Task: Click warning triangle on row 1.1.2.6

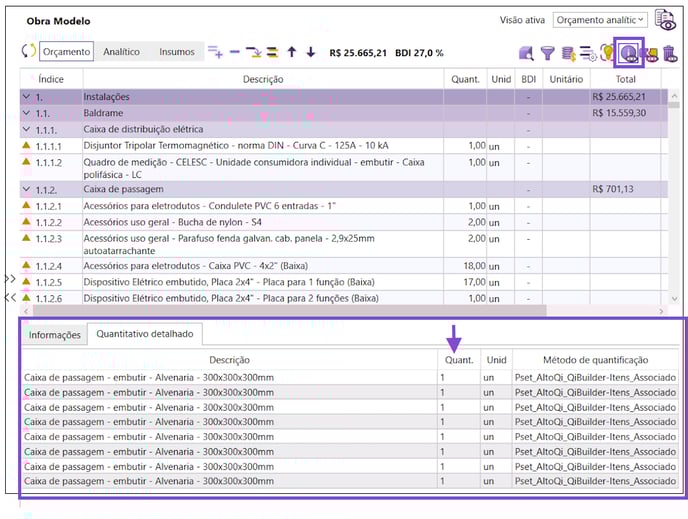Action: (x=26, y=297)
